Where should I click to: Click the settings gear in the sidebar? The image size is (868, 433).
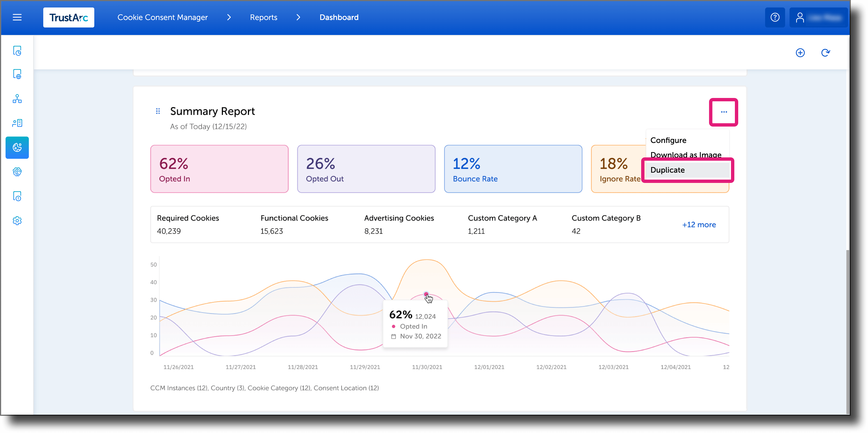(17, 221)
